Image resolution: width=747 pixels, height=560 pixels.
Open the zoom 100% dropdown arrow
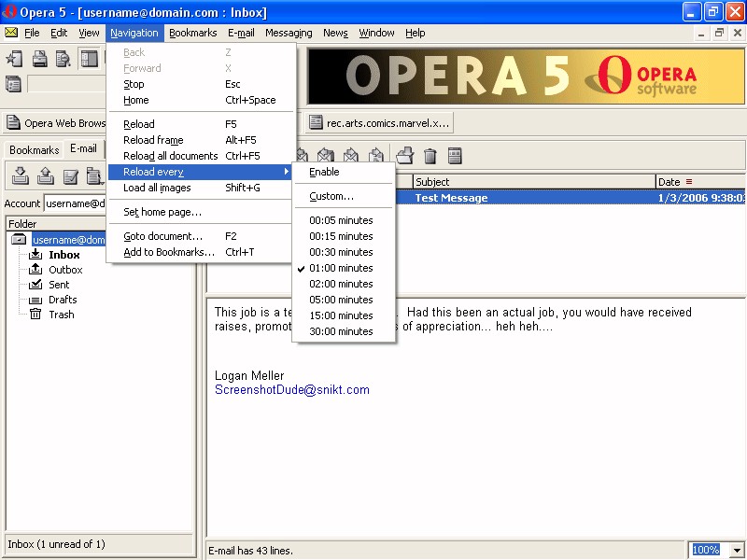pos(737,550)
